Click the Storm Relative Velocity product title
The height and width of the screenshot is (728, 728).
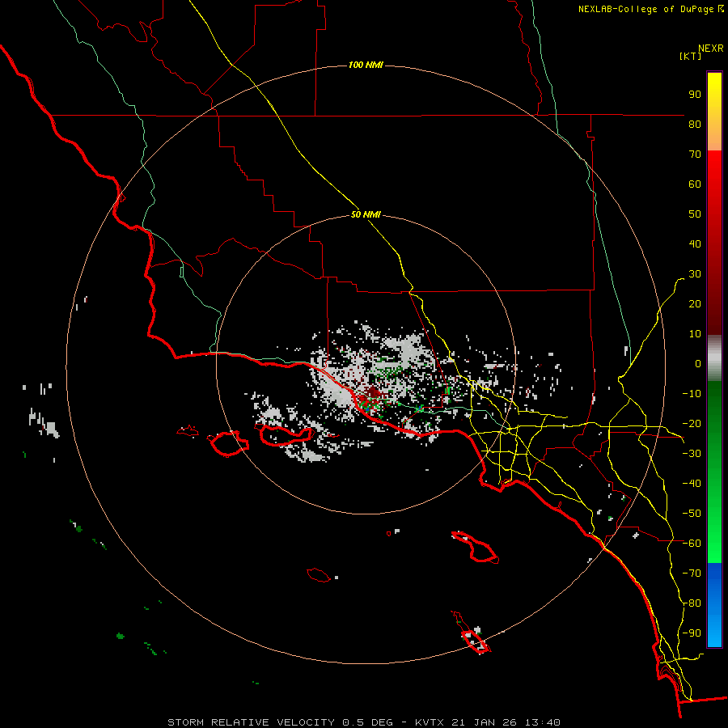(x=251, y=722)
